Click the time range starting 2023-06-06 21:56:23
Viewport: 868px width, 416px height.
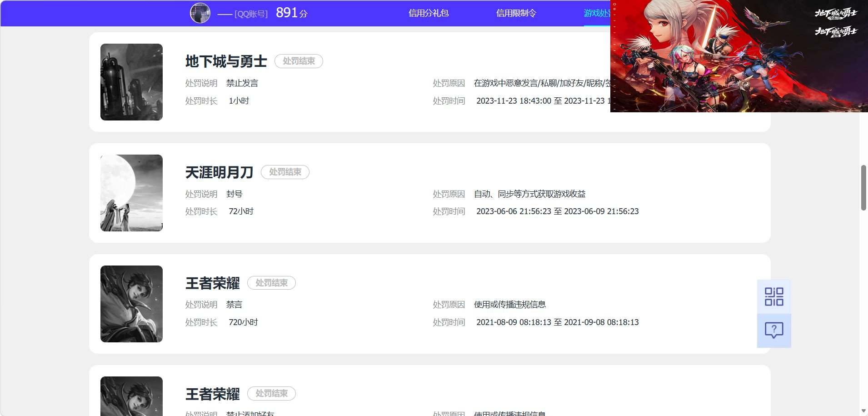pos(557,211)
